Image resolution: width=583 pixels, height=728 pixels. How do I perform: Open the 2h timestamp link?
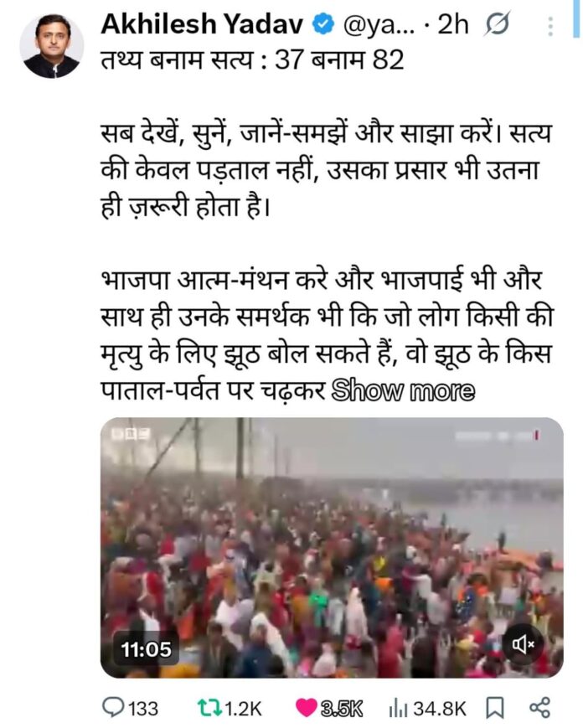(x=453, y=24)
